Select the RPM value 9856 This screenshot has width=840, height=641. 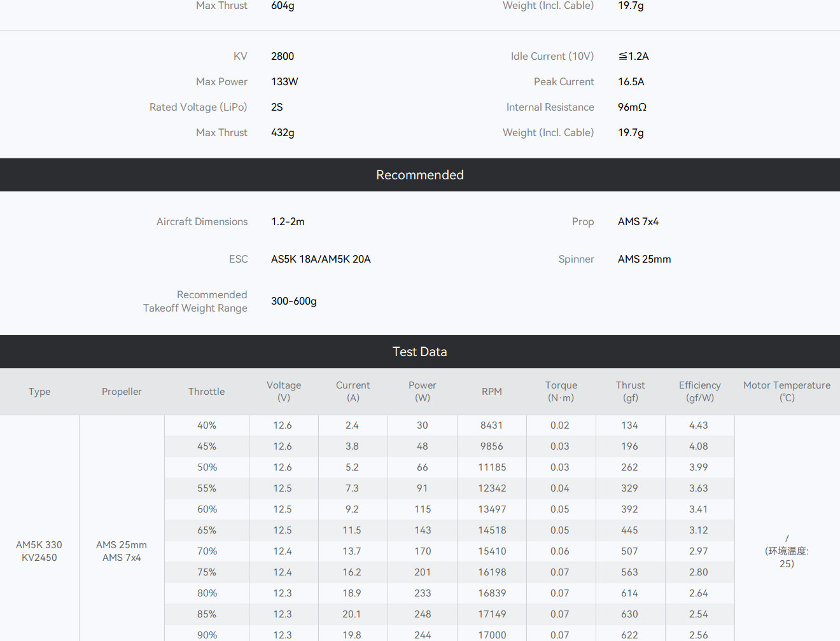click(x=492, y=446)
